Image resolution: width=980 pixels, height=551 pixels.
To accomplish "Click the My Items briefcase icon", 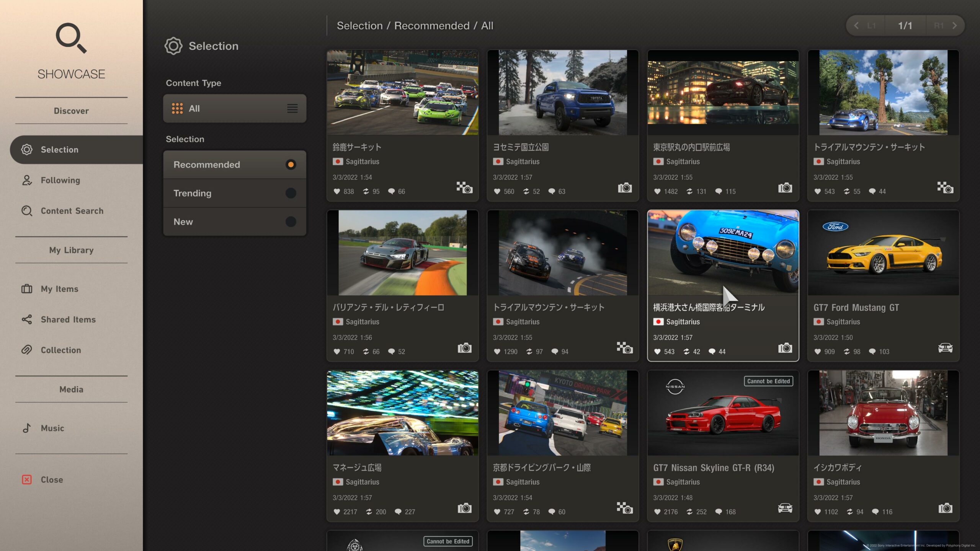I will 27,289.
